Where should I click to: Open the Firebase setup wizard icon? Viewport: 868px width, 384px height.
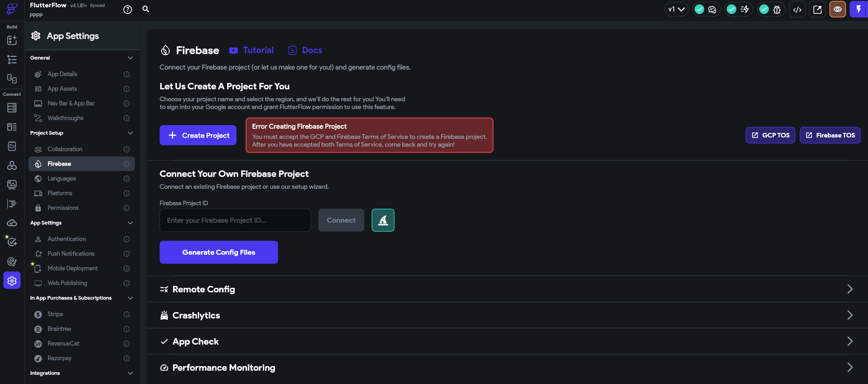(x=383, y=220)
